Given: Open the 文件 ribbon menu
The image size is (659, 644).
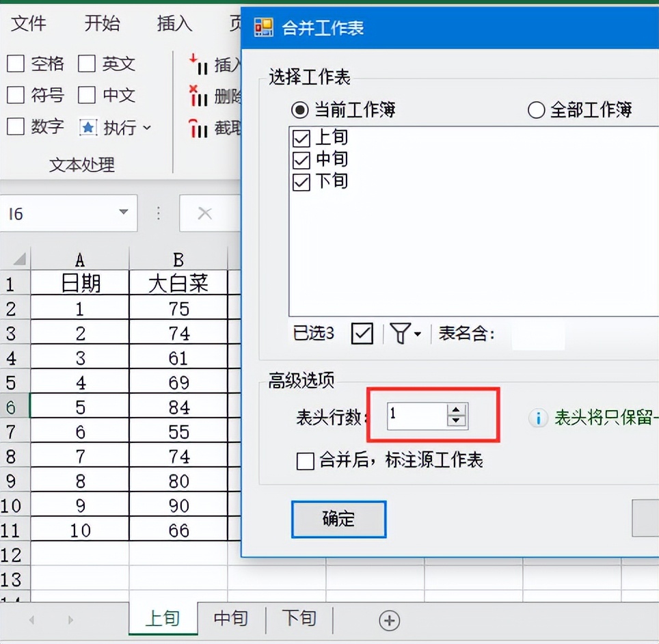Looking at the screenshot, I should point(29,23).
